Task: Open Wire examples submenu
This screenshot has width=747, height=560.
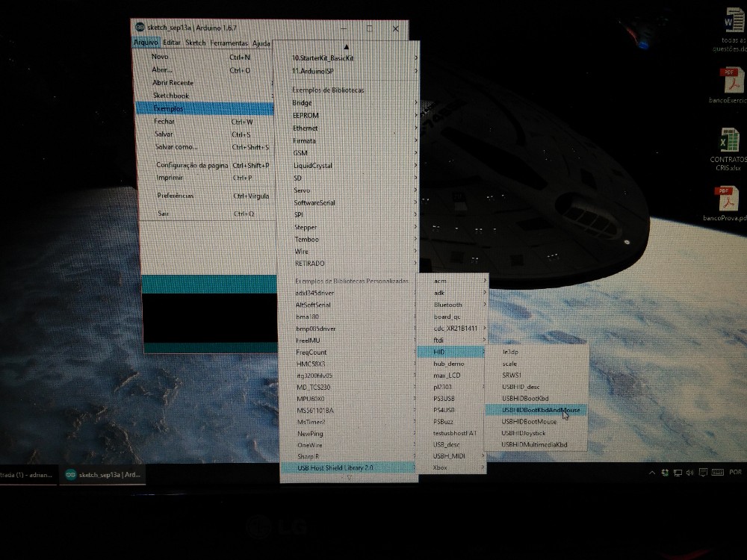Action: point(347,252)
